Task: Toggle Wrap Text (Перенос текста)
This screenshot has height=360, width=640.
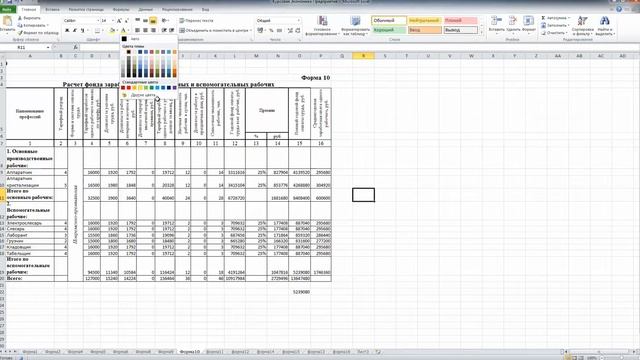Action: (196, 20)
